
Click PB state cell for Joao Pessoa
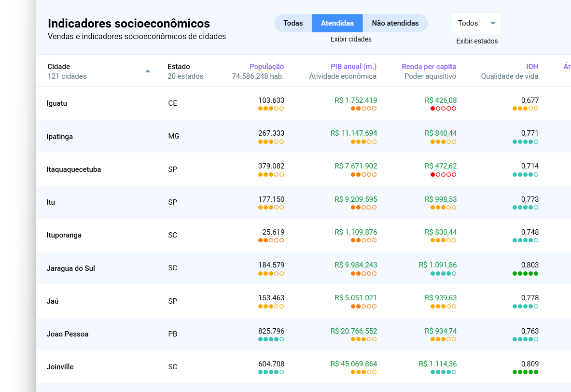(x=173, y=334)
